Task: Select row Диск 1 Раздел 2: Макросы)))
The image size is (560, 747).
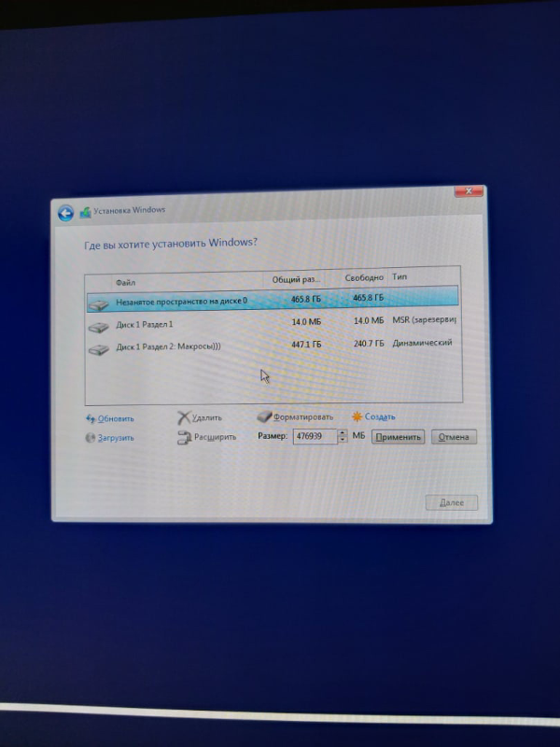Action: [x=273, y=345]
